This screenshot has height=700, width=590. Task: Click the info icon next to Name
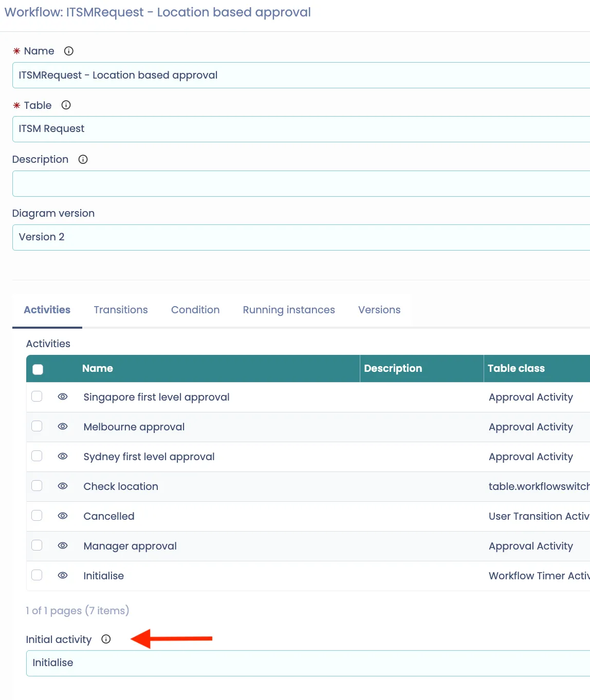click(x=69, y=51)
